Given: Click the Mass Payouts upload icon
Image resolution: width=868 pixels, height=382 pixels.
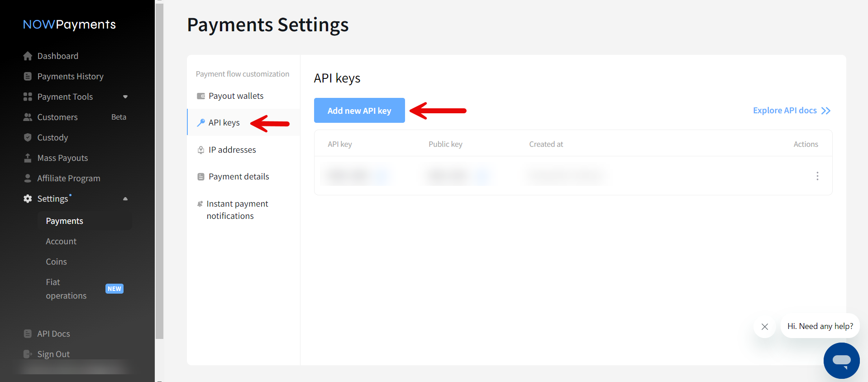Looking at the screenshot, I should (28, 158).
